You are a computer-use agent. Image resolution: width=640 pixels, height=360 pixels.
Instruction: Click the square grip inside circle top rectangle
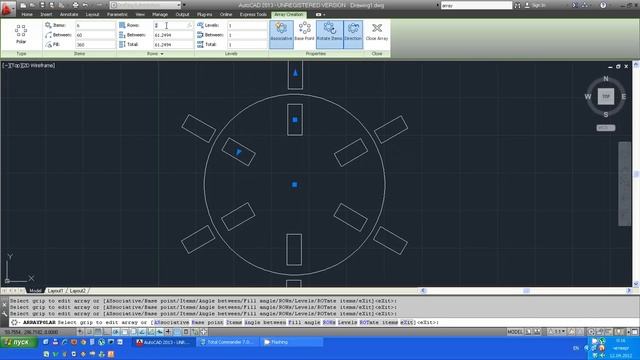pos(295,120)
